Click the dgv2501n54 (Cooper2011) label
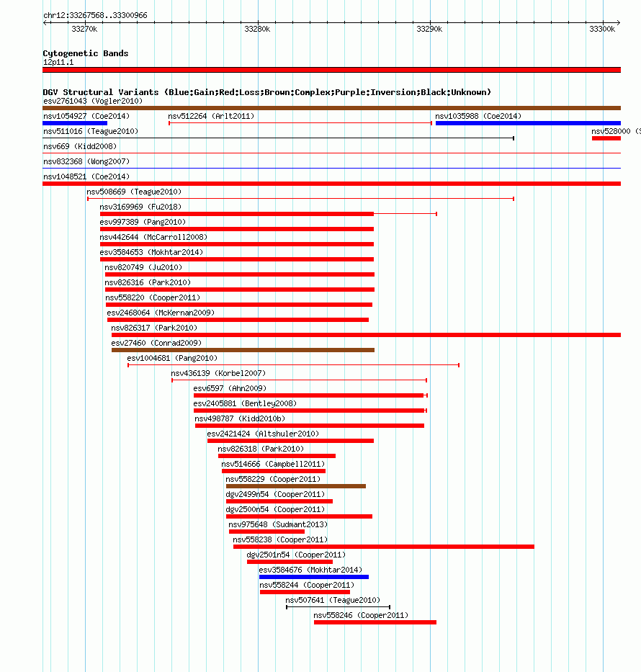 point(296,555)
